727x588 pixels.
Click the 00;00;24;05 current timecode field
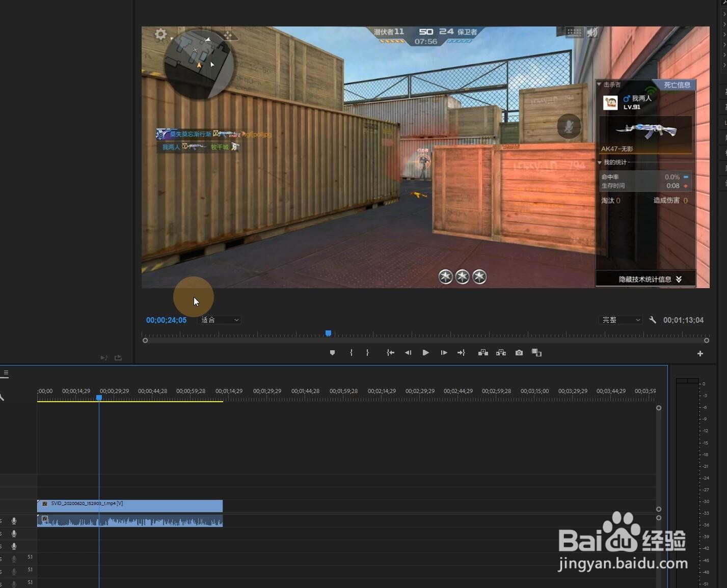point(166,320)
